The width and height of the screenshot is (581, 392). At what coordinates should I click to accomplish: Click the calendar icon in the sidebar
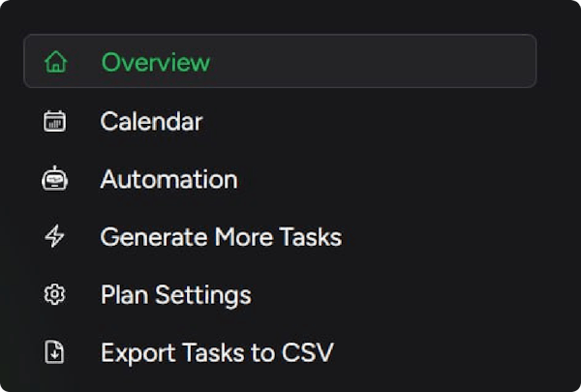click(x=55, y=122)
